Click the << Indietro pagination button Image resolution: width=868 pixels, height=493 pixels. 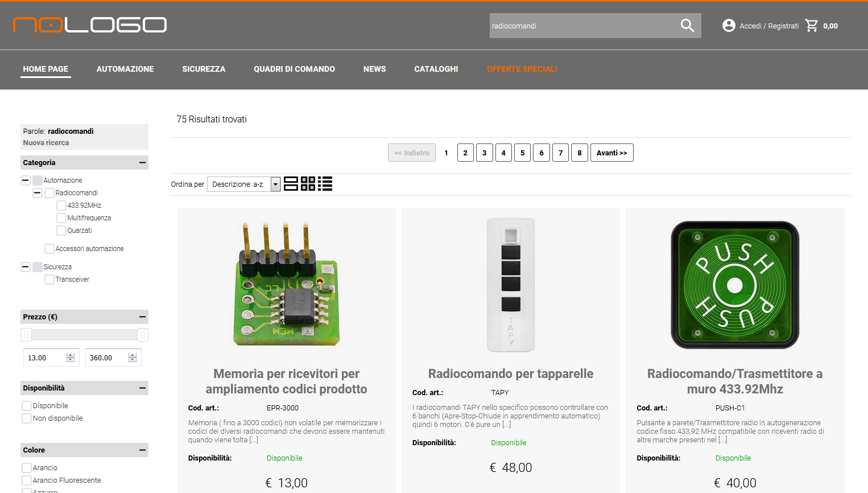[x=412, y=153]
